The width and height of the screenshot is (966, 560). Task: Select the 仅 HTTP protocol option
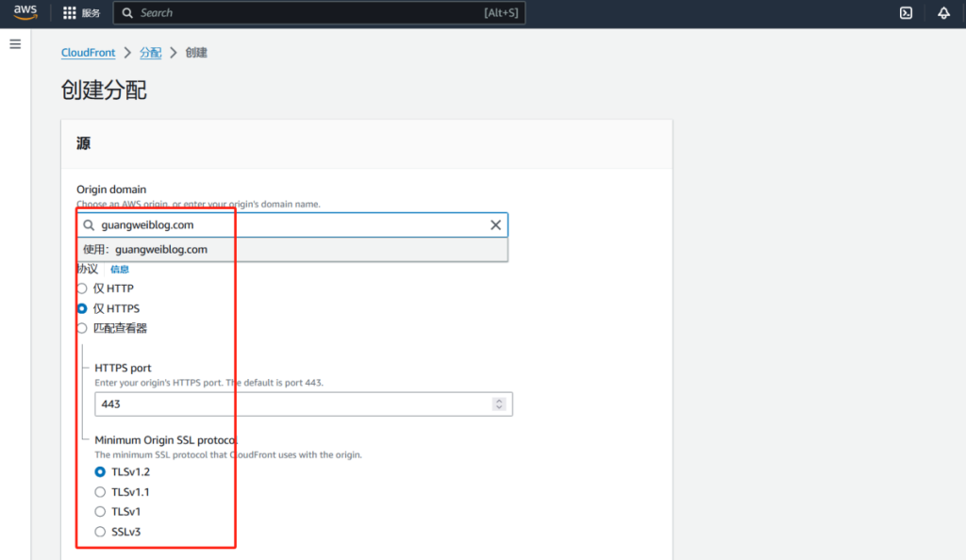82,288
